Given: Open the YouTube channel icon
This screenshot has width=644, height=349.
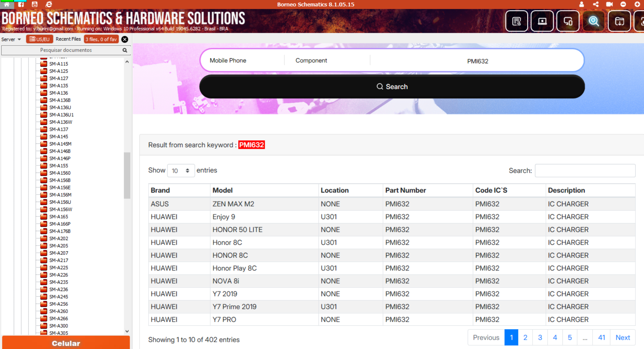Looking at the screenshot, I should tap(35, 4).
